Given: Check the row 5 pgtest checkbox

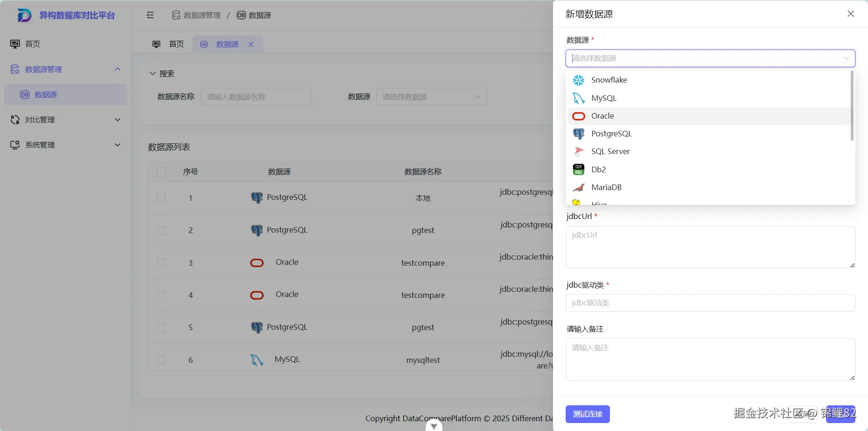Looking at the screenshot, I should (x=161, y=327).
